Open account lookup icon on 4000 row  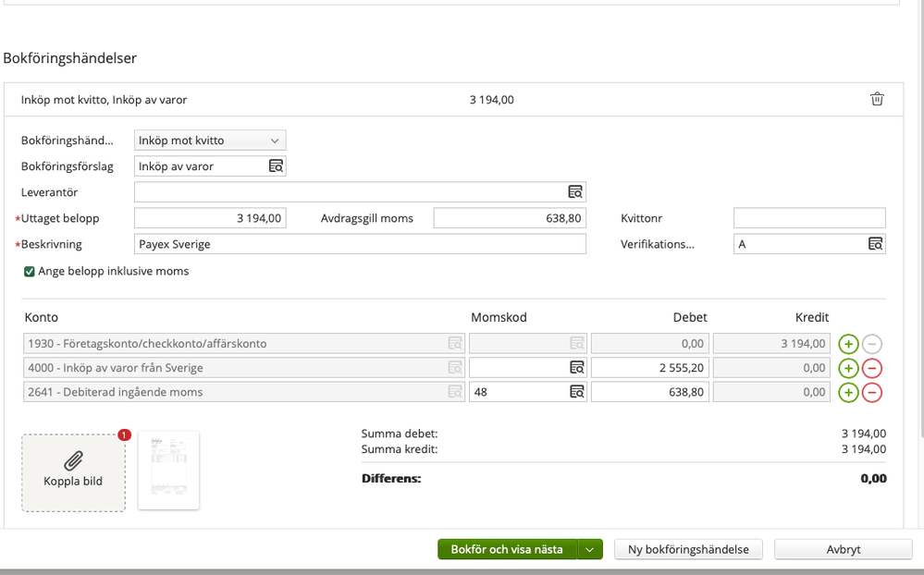coord(455,368)
